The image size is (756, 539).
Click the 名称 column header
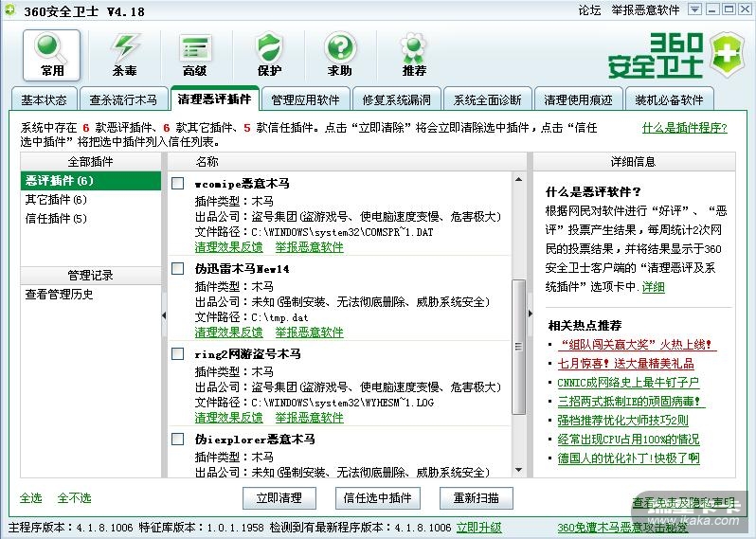pyautogui.click(x=347, y=161)
